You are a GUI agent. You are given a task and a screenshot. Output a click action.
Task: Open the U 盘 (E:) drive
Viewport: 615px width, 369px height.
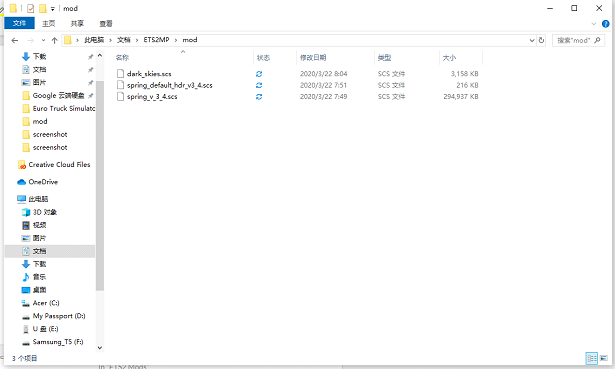pyautogui.click(x=45, y=329)
